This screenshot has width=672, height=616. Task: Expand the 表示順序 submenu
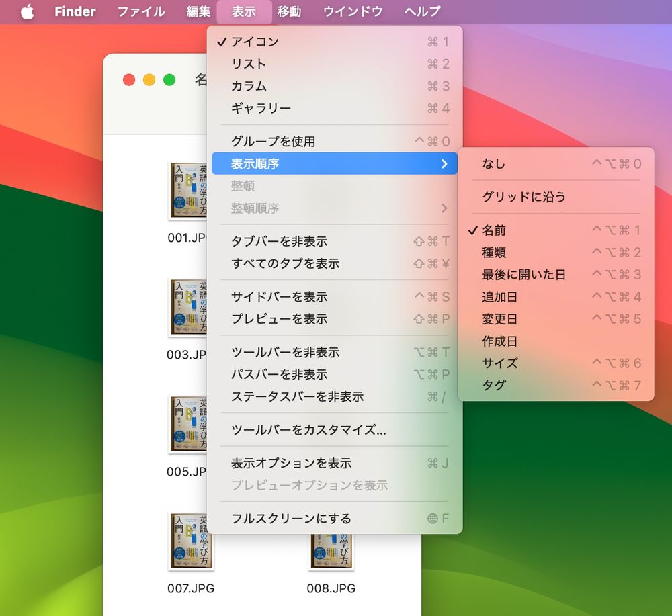pos(335,163)
